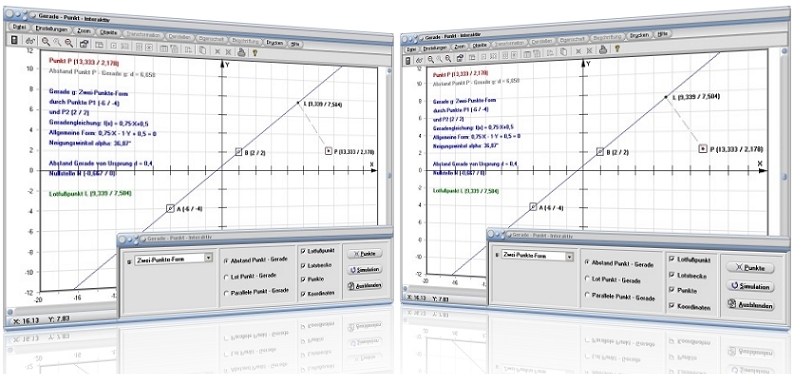This screenshot has width=794, height=374.
Task: Click the double X delete-all icon in the left window
Action: pyautogui.click(x=228, y=51)
